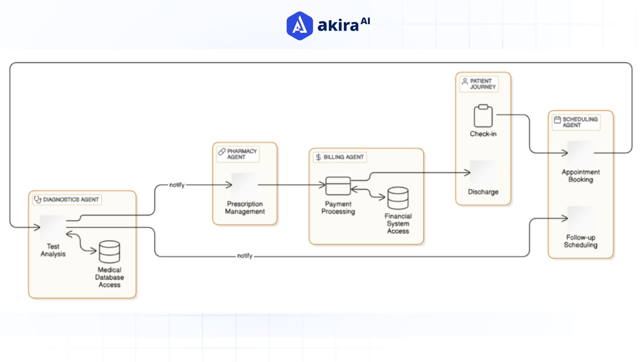644x362 pixels.
Task: Select the Pharmacy Agent header label
Action: pyautogui.click(x=238, y=154)
